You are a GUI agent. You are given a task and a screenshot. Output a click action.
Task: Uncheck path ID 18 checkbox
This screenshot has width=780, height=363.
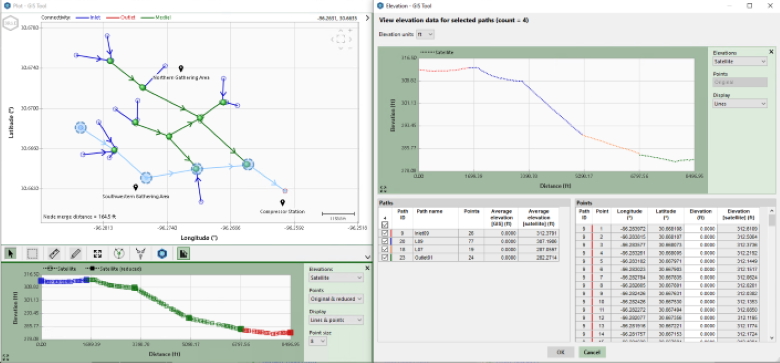(385, 249)
